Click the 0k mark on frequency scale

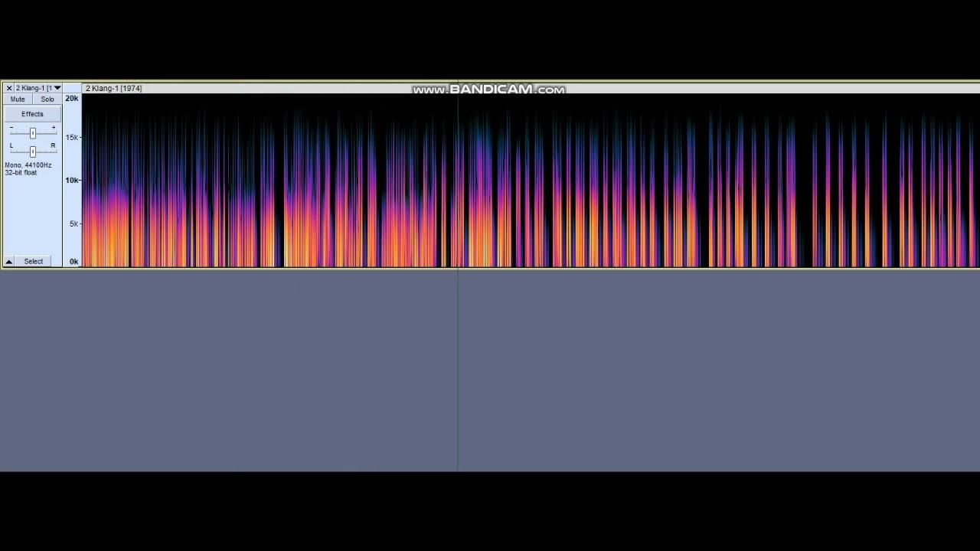pos(74,262)
